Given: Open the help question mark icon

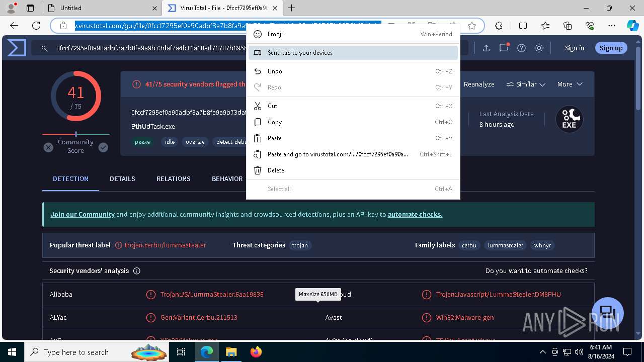Looking at the screenshot, I should click(x=521, y=48).
